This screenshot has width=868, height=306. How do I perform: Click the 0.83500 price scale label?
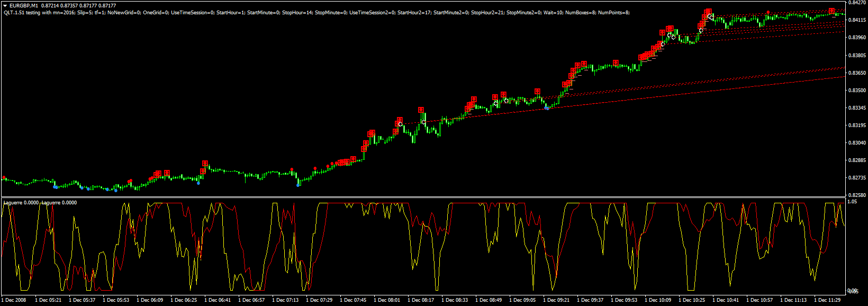(857, 90)
